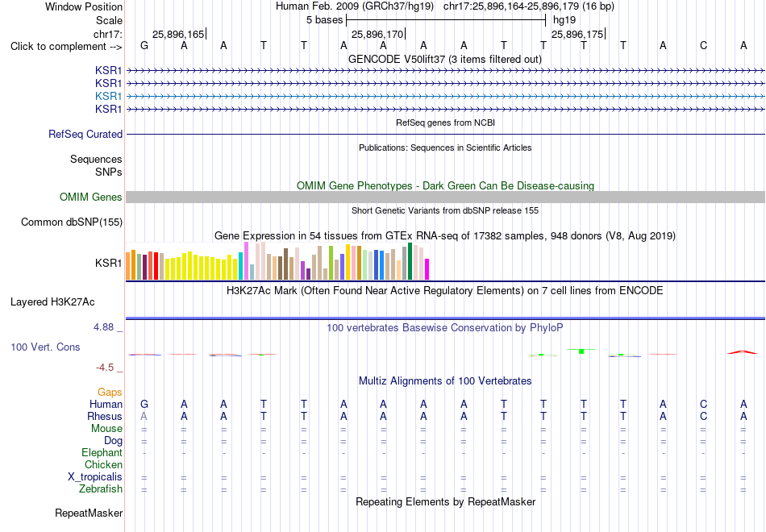Open 'Multiz Alignments of 100 Vertebrates' title
This screenshot has height=532, width=766.
coord(445,381)
